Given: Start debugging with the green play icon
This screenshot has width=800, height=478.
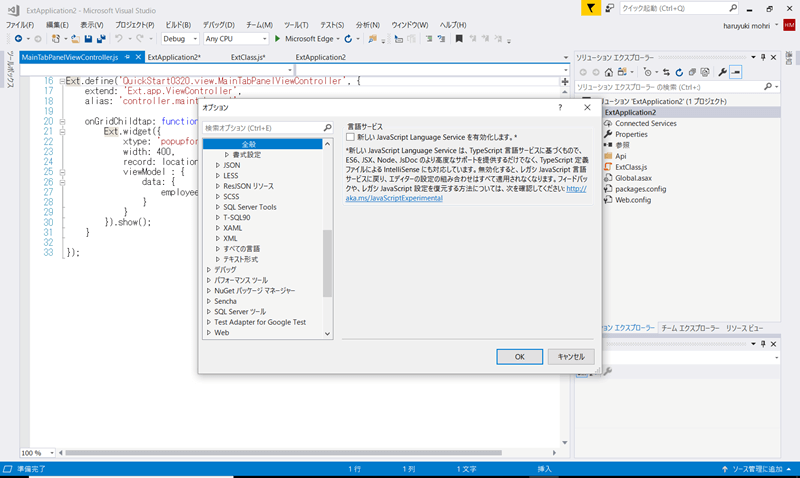Looking at the screenshot, I should 277,39.
